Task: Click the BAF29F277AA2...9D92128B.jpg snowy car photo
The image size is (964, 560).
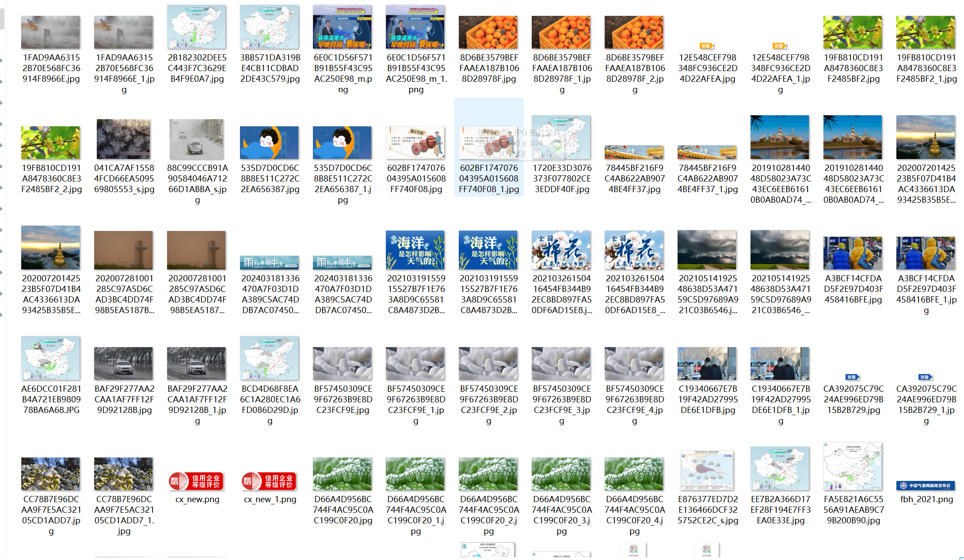Action: click(123, 363)
